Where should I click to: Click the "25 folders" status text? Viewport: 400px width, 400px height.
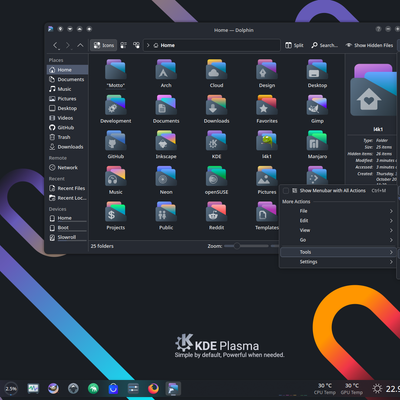click(x=102, y=246)
